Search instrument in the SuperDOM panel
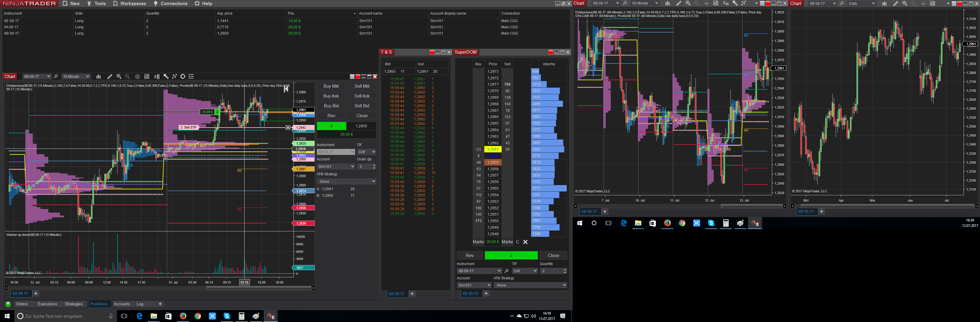Screen dimensions: 980x322 pos(506,271)
